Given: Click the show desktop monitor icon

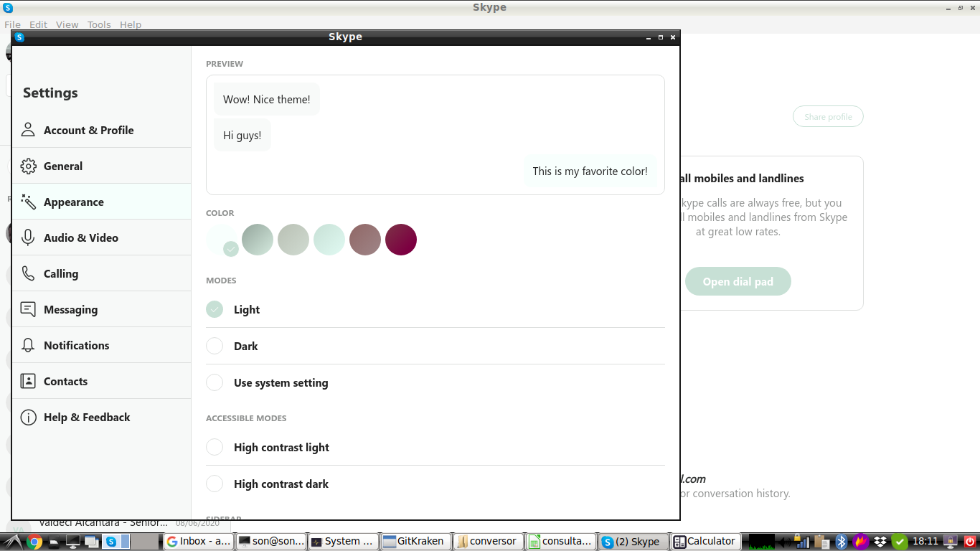Looking at the screenshot, I should click(x=73, y=542).
